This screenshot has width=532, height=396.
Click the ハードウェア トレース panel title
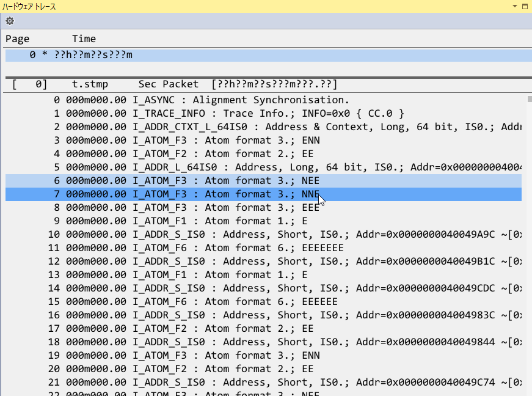[x=29, y=6]
